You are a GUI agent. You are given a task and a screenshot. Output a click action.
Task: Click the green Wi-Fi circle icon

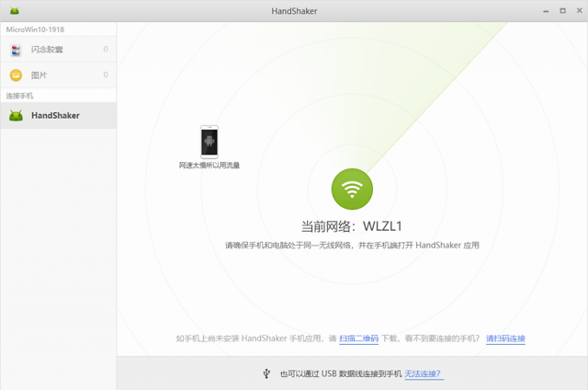[352, 189]
